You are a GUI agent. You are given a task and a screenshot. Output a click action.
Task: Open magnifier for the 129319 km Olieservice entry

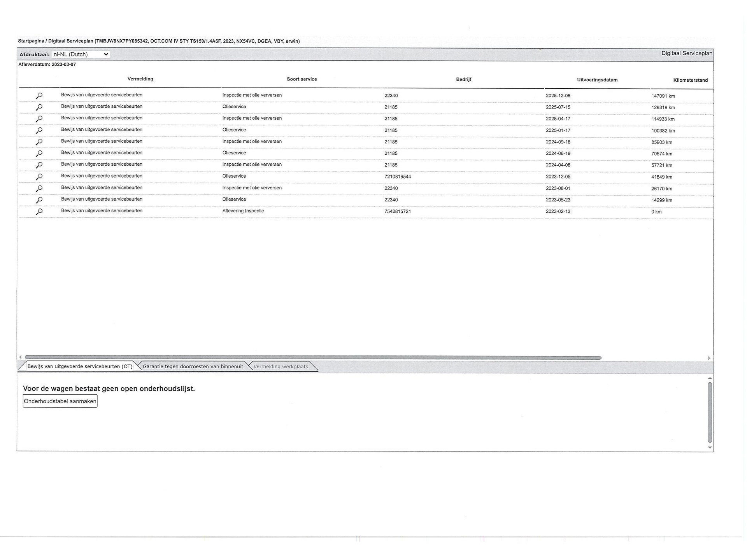coord(39,107)
